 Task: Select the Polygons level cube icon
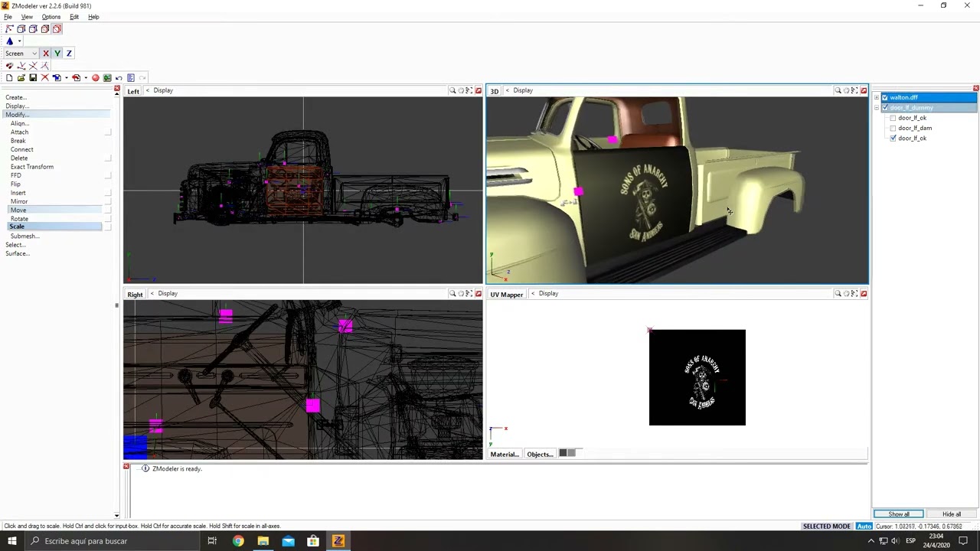pyautogui.click(x=33, y=29)
